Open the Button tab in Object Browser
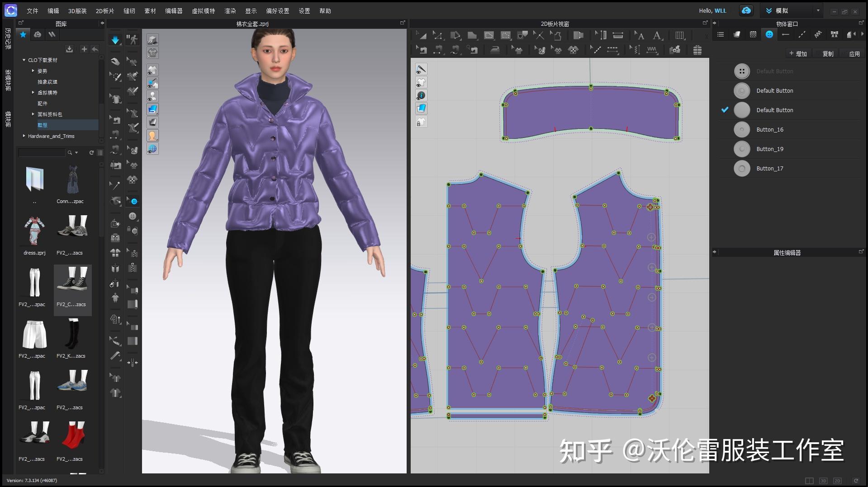 coord(769,34)
